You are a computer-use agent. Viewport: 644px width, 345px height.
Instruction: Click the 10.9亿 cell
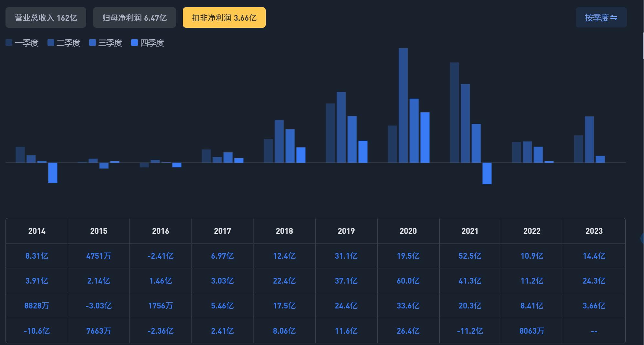532,256
